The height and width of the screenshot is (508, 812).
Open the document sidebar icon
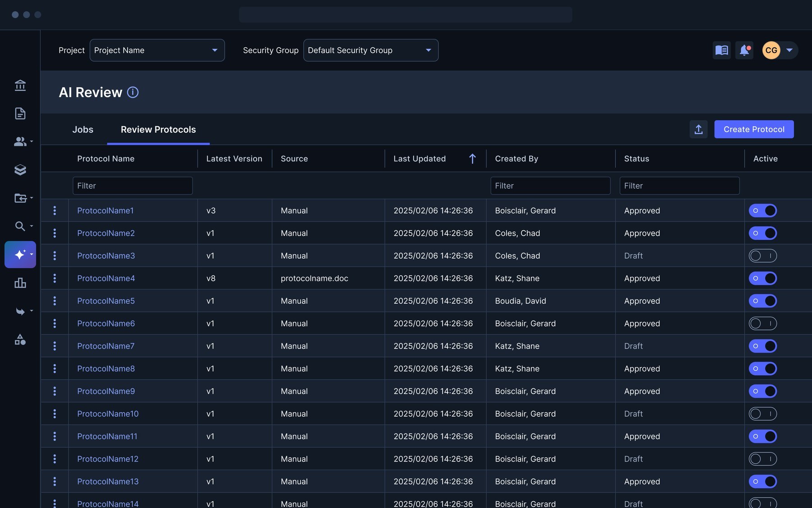20,113
